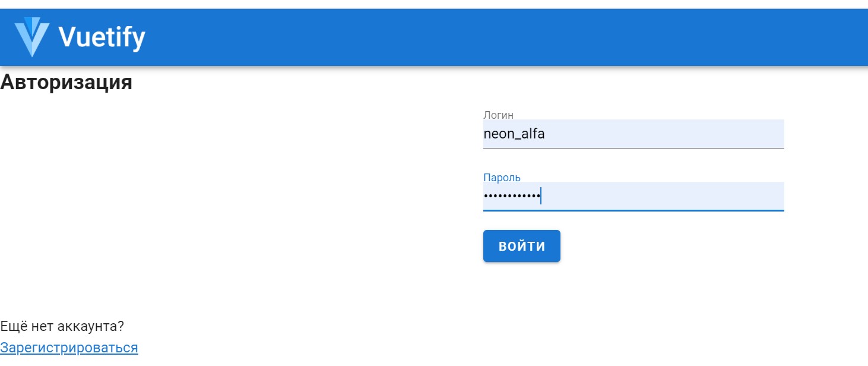
Task: Select the Логин field label
Action: [498, 115]
